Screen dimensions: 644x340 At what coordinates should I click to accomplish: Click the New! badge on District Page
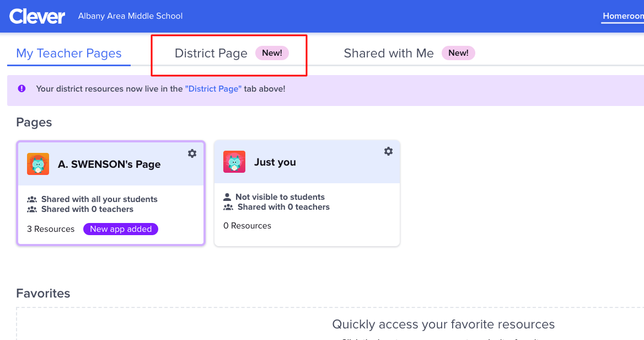pos(272,53)
